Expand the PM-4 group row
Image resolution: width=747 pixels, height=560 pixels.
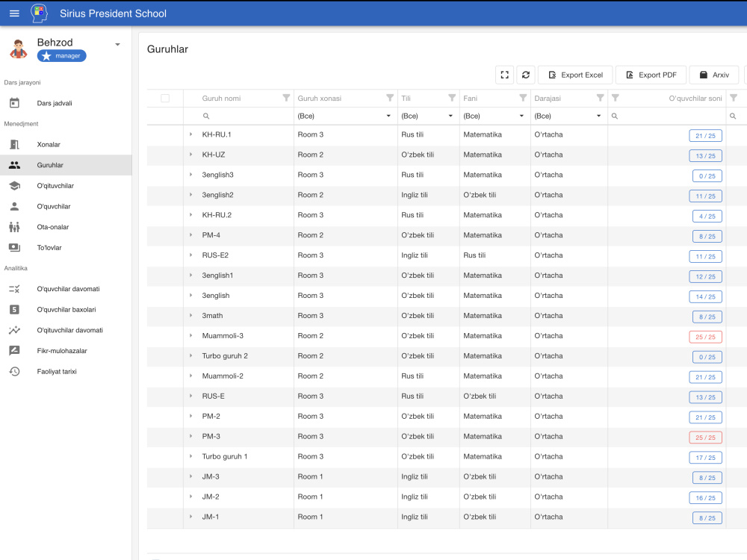pyautogui.click(x=191, y=234)
